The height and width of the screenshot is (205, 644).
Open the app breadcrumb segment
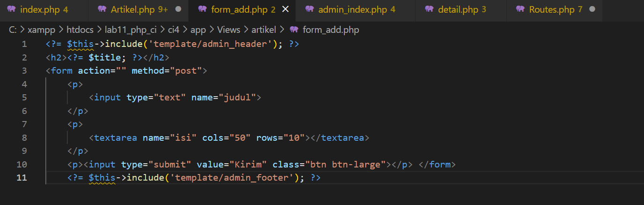(x=198, y=30)
